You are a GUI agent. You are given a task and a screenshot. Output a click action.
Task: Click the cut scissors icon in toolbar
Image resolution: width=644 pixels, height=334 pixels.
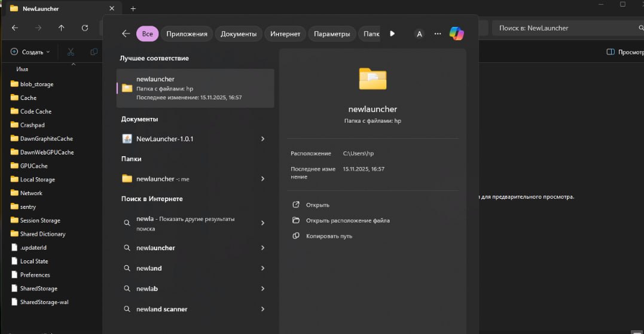[71, 52]
